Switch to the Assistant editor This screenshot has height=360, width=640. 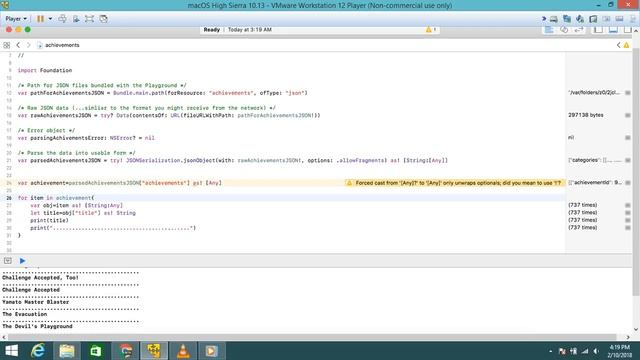(x=564, y=29)
